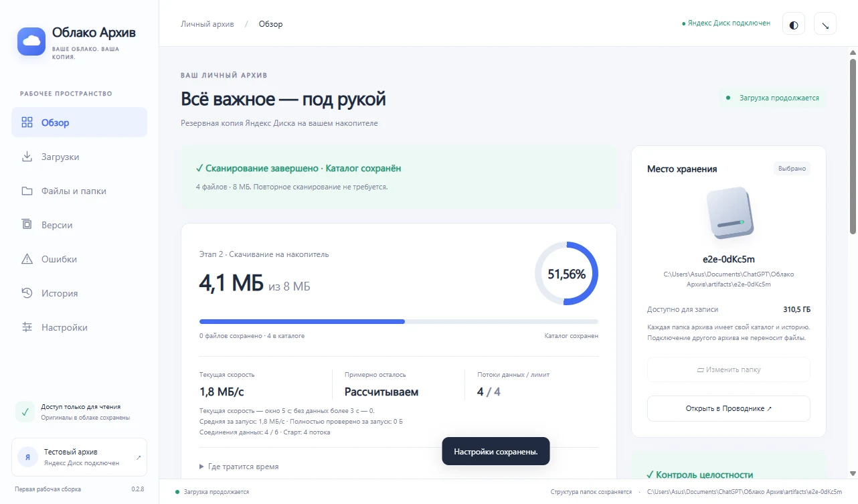858x504 pixels.
Task: Click the 310,5 ГБ available space value
Action: tap(796, 310)
